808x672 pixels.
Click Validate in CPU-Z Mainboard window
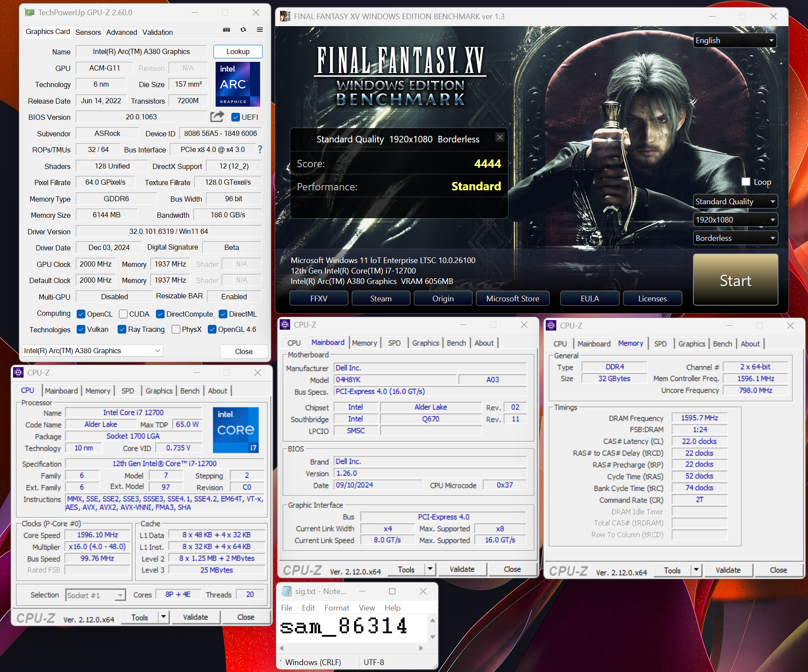tap(462, 569)
